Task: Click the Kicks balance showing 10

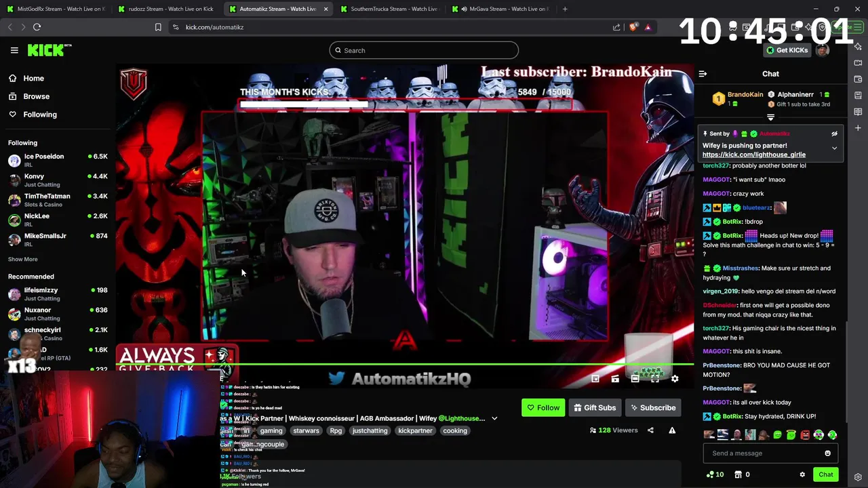Action: click(715, 474)
